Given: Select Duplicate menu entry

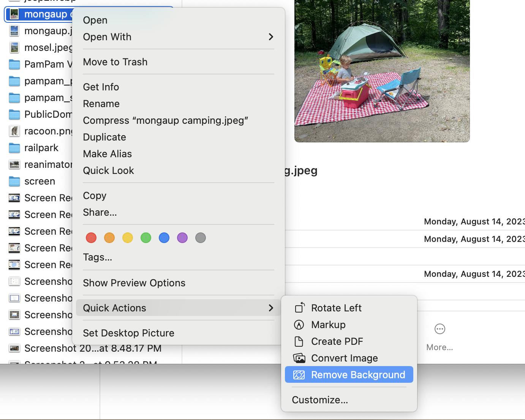Looking at the screenshot, I should (179, 137).
